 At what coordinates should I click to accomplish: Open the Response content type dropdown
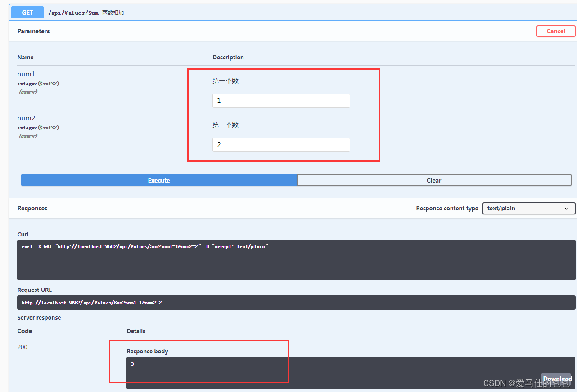click(529, 209)
